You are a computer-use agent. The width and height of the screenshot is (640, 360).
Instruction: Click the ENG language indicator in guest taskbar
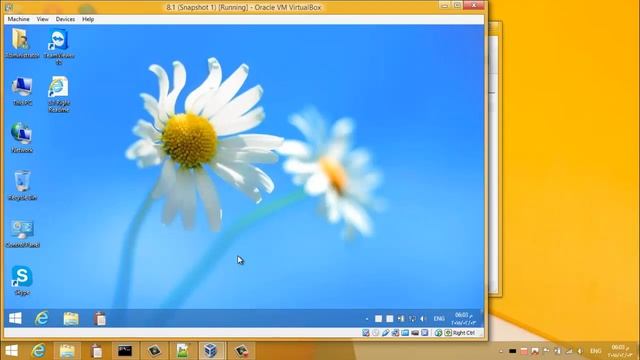(439, 318)
